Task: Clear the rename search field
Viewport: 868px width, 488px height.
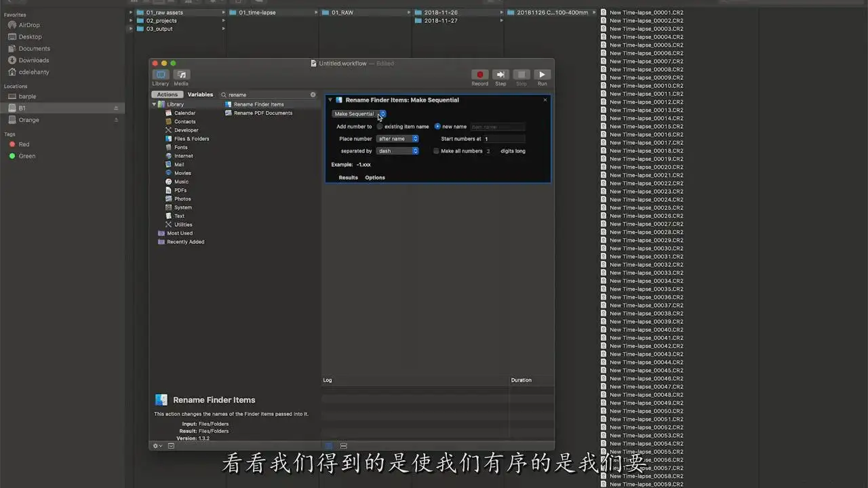Action: click(313, 95)
